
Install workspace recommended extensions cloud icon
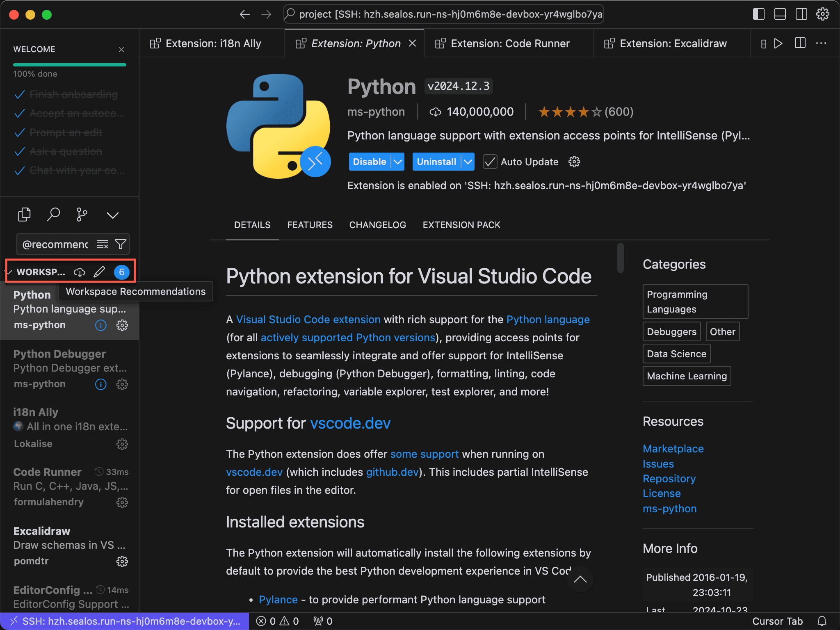80,272
